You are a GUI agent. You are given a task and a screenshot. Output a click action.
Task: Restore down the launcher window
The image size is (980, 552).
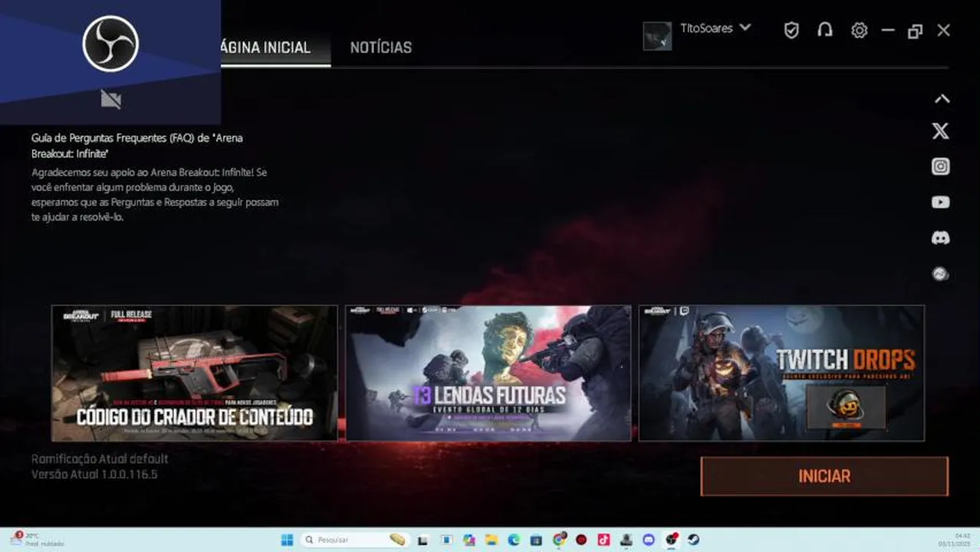click(915, 31)
